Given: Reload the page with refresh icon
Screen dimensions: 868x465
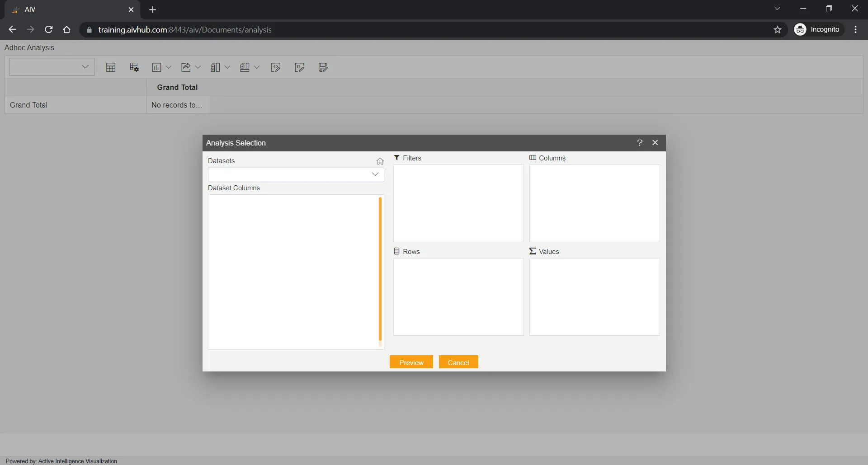Looking at the screenshot, I should point(49,29).
